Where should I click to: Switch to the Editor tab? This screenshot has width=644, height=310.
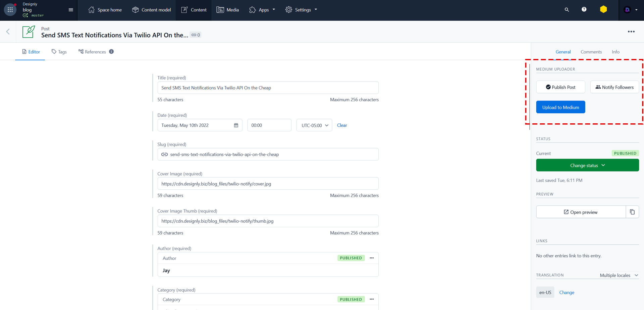pyautogui.click(x=31, y=52)
